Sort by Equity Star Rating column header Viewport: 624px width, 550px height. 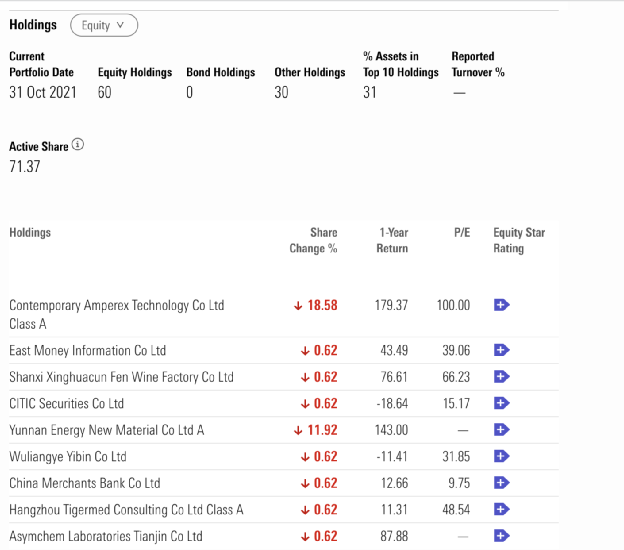(x=519, y=240)
